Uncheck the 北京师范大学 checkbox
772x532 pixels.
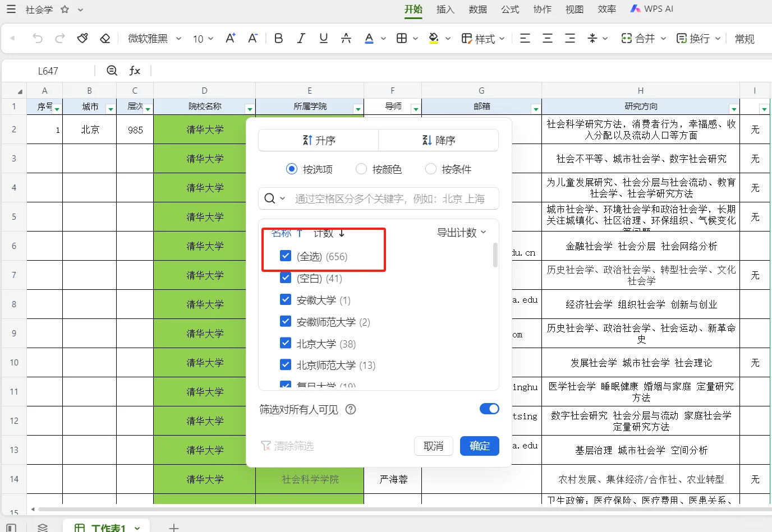[x=286, y=366]
